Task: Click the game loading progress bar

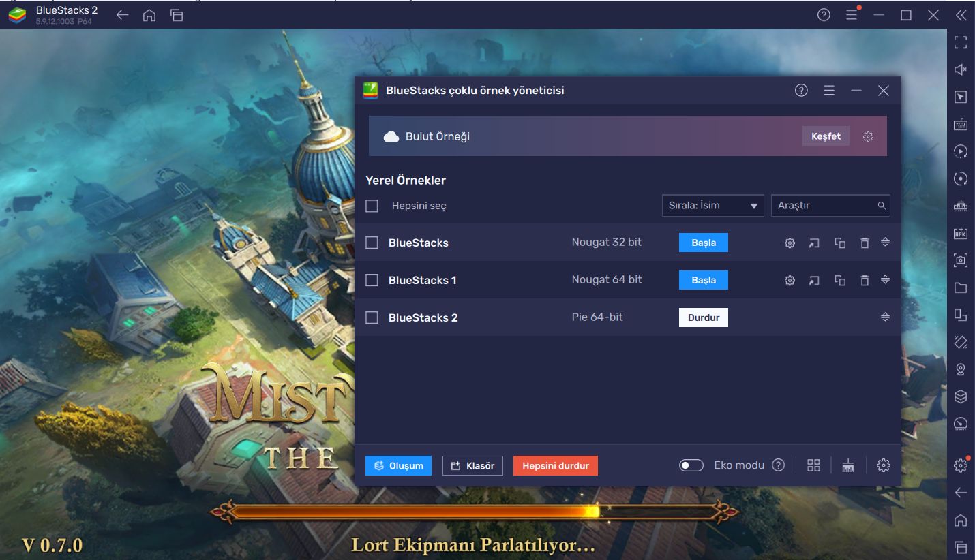Action: 474,511
